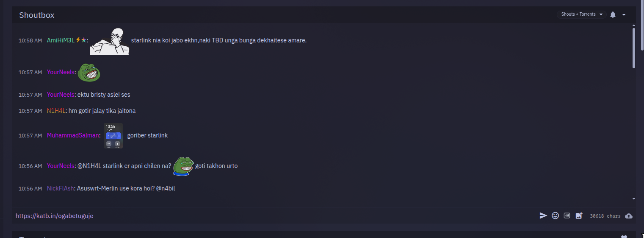Open the Shouts + Torrents dropdown
Image resolution: width=644 pixels, height=238 pixels.
tap(582, 14)
